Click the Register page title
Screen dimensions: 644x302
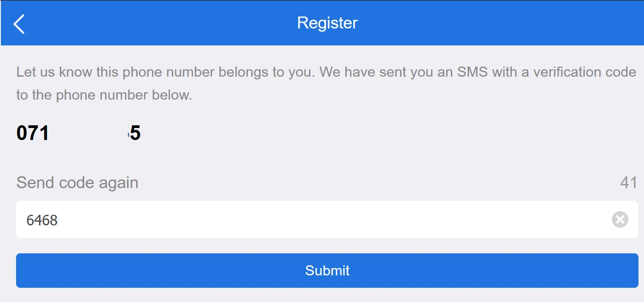(x=327, y=23)
